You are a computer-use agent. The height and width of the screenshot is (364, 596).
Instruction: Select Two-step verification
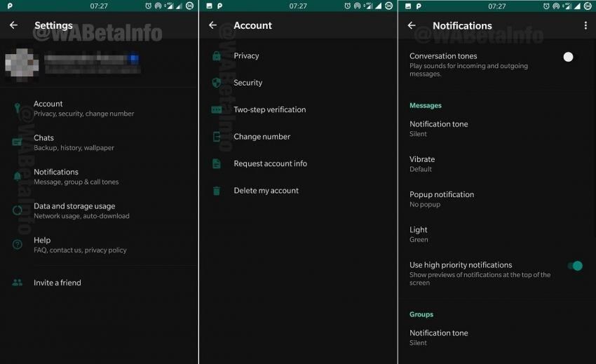pos(269,110)
